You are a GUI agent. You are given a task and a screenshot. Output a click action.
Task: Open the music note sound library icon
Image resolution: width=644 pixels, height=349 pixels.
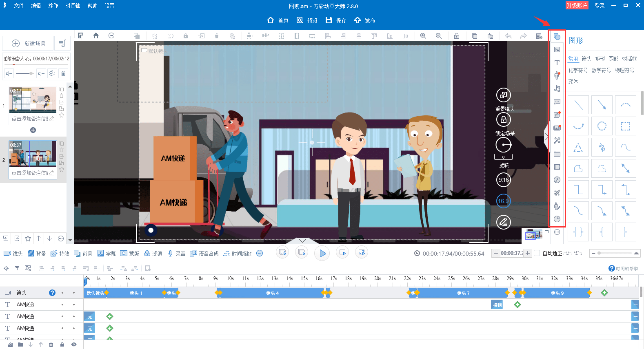(x=557, y=88)
